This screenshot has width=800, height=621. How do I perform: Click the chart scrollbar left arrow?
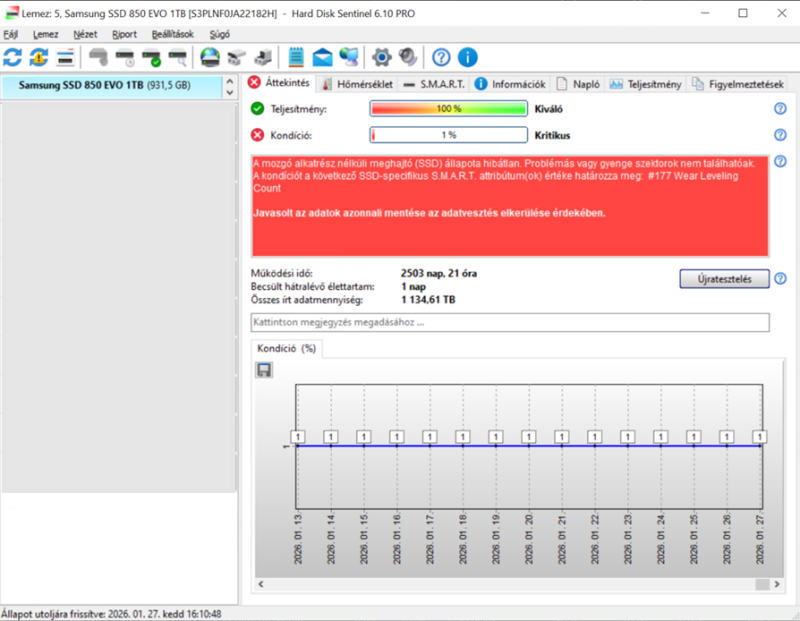(261, 584)
